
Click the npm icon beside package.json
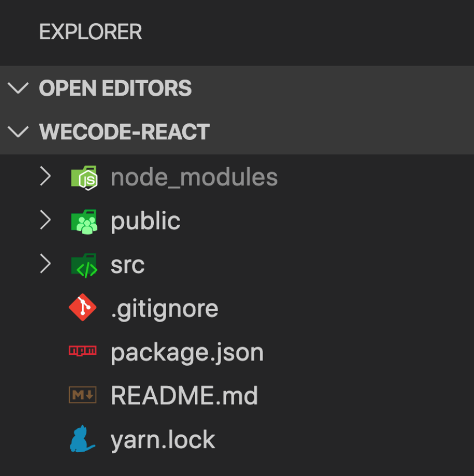[83, 350]
